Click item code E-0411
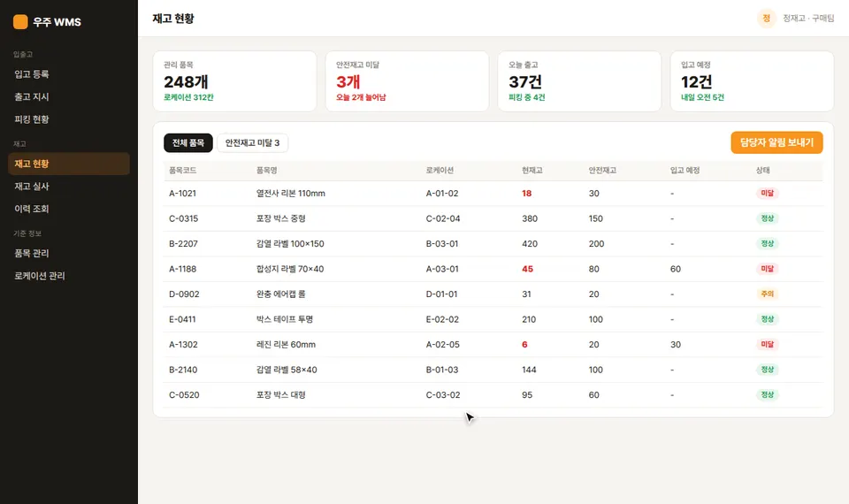This screenshot has height=504, width=849. (x=182, y=319)
